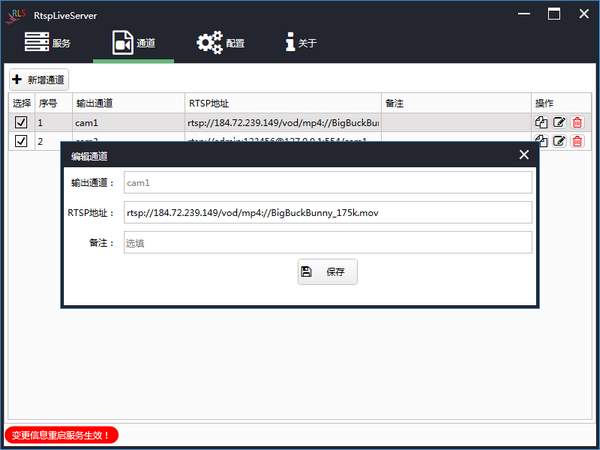Open the 关于 (About) tab
Image resolution: width=600 pixels, height=450 pixels.
[301, 42]
